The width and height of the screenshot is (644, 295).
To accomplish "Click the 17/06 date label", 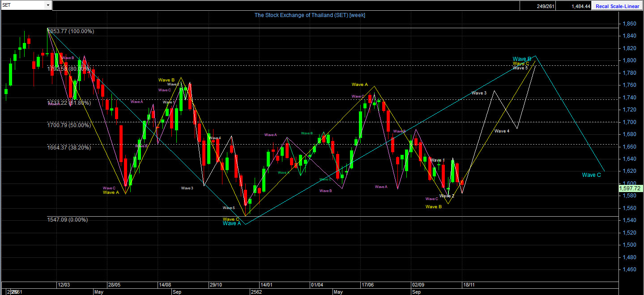I will pyautogui.click(x=367, y=285).
